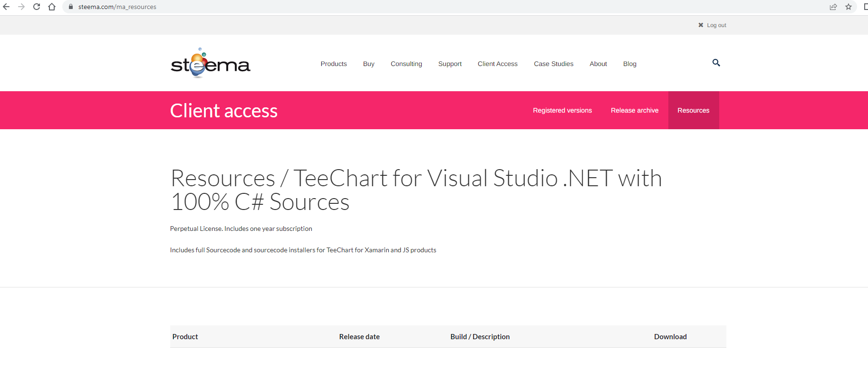The image size is (868, 391).
Task: Click the Release date column header
Action: pos(359,336)
